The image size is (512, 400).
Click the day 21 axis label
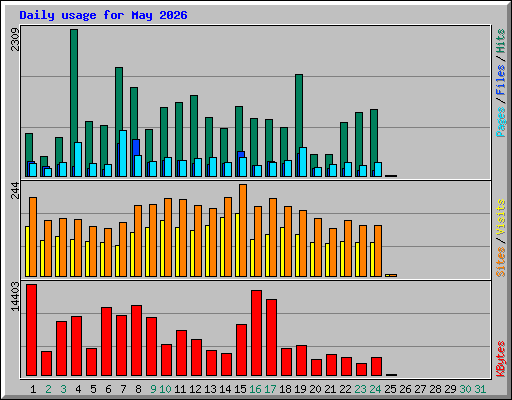330,389
